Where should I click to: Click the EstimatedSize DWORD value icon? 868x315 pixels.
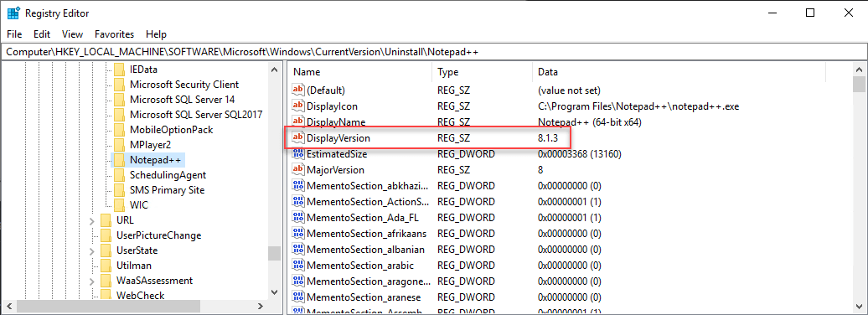tap(298, 154)
